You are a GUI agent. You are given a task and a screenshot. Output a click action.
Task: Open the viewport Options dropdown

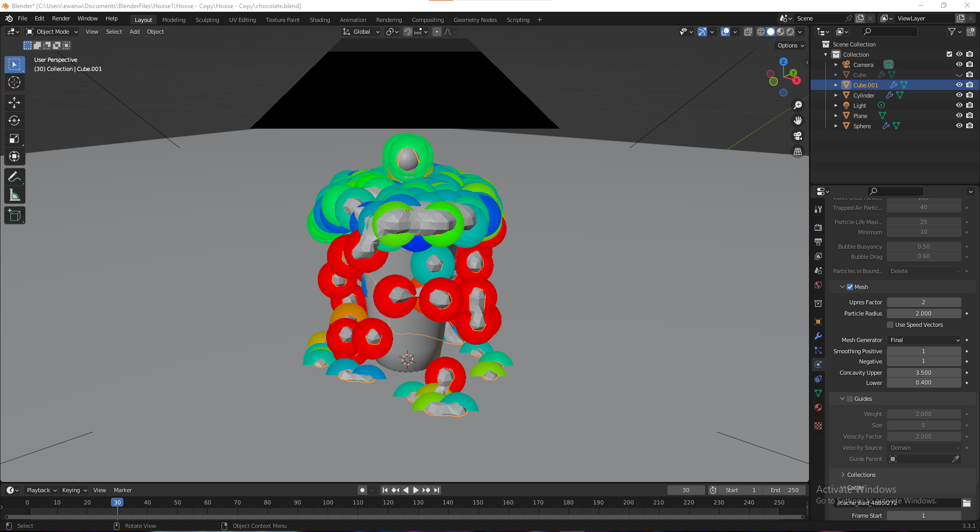(790, 45)
